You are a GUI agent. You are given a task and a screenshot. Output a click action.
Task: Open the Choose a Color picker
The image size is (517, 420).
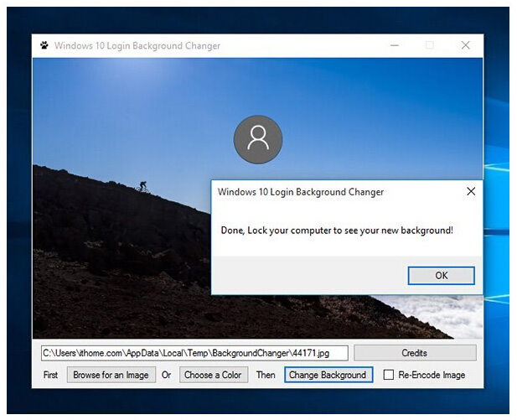click(x=214, y=375)
